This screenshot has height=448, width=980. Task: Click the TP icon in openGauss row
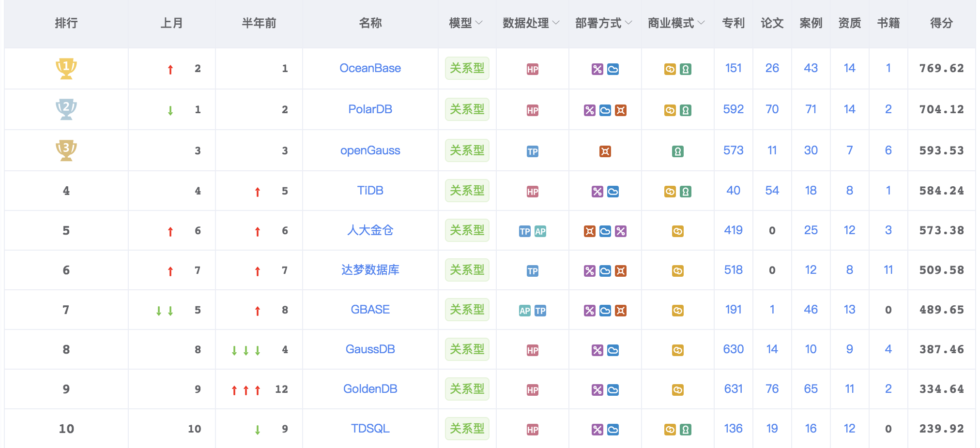coord(533,151)
